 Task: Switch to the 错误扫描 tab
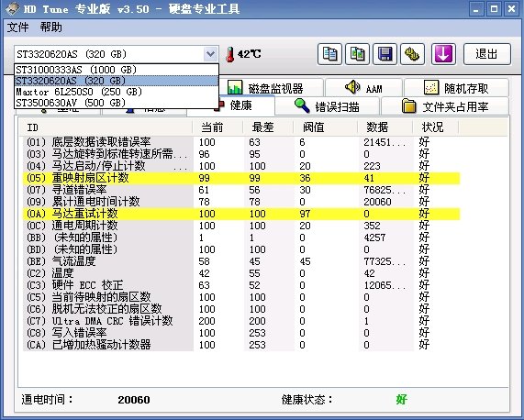coord(328,106)
